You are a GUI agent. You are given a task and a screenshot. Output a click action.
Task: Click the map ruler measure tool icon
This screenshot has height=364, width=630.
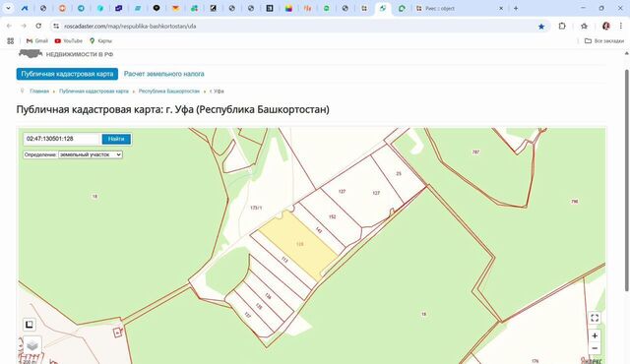29,325
